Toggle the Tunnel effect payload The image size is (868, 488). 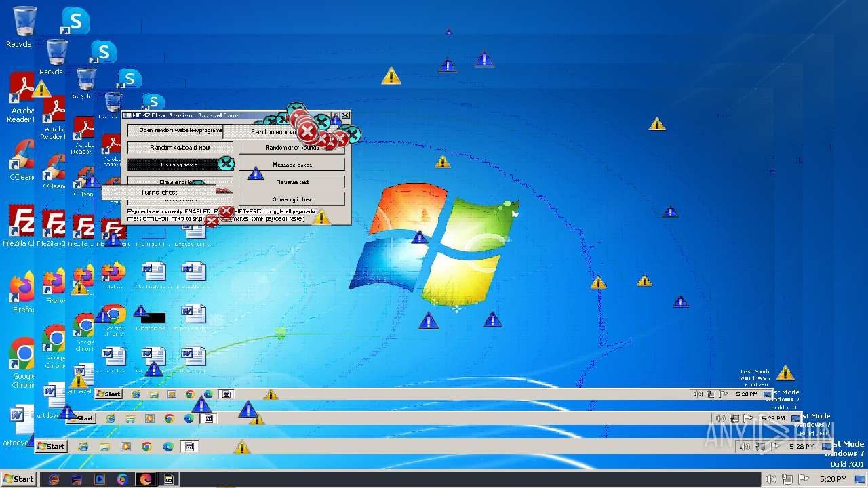pyautogui.click(x=159, y=192)
